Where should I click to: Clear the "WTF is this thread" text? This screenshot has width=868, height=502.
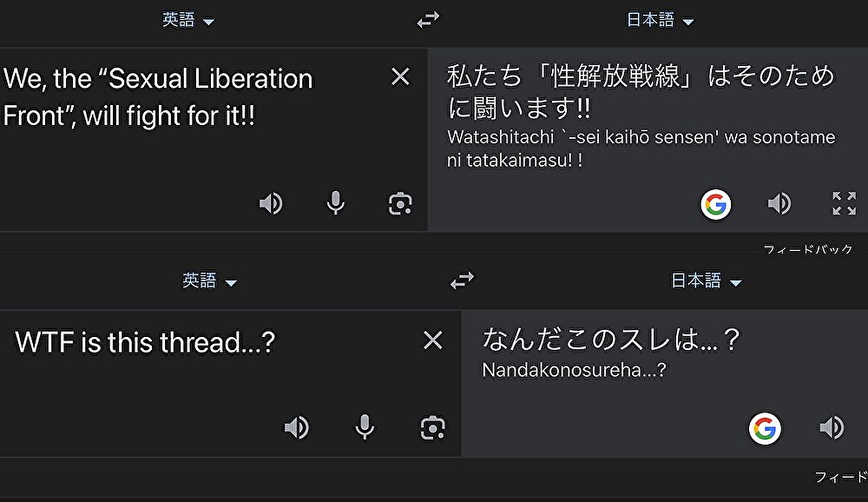(432, 340)
